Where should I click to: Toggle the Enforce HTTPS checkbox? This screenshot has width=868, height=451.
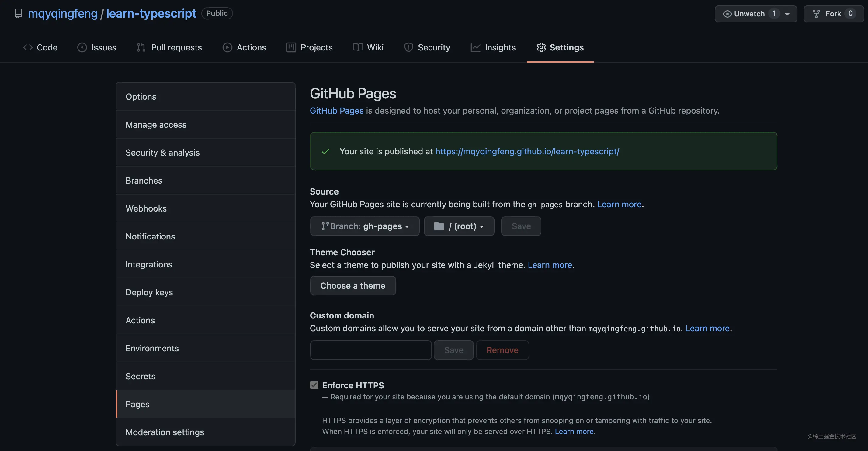(314, 385)
